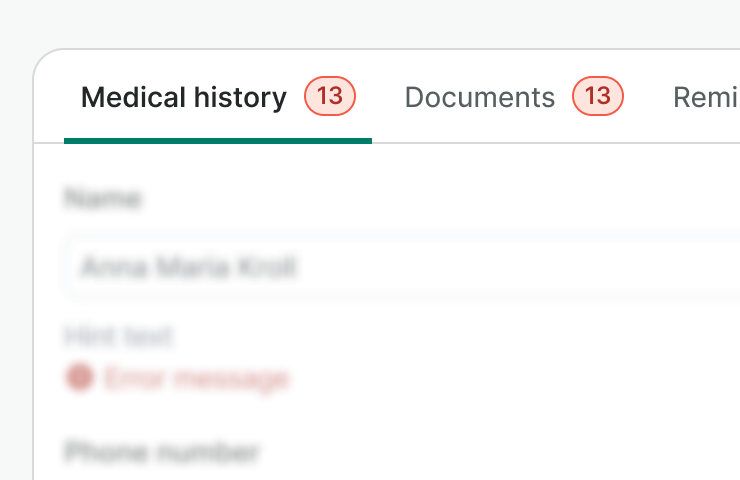Open the partially visible Remi… tab
Screen dimensions: 740x480
(706, 97)
